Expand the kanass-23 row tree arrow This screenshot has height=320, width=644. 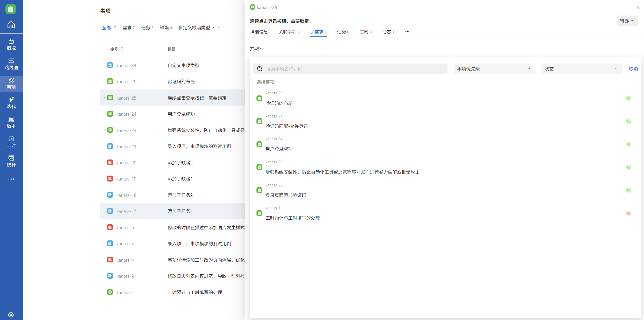[x=104, y=130]
